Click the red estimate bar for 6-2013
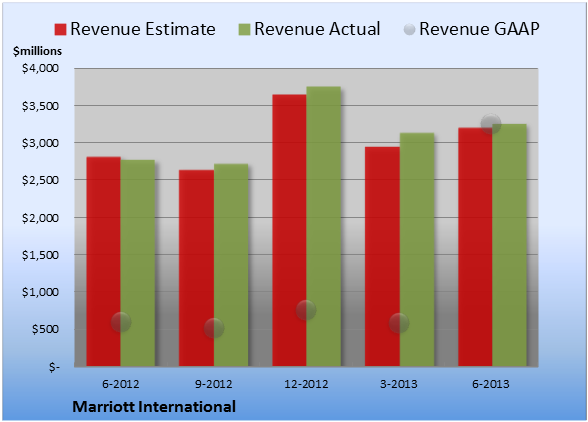 [475, 247]
